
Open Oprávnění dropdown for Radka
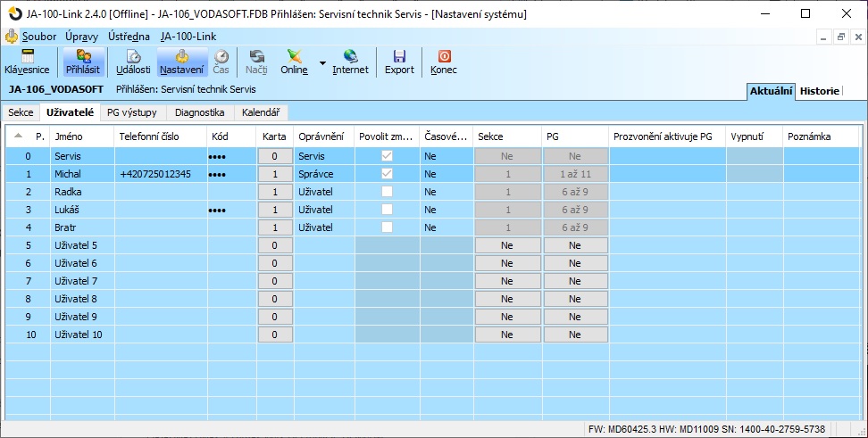pos(324,192)
